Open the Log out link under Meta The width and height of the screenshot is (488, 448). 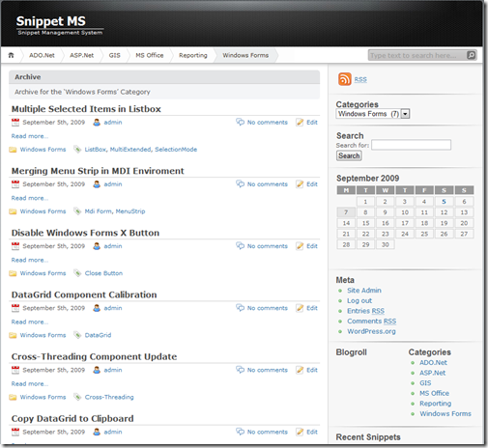[359, 300]
